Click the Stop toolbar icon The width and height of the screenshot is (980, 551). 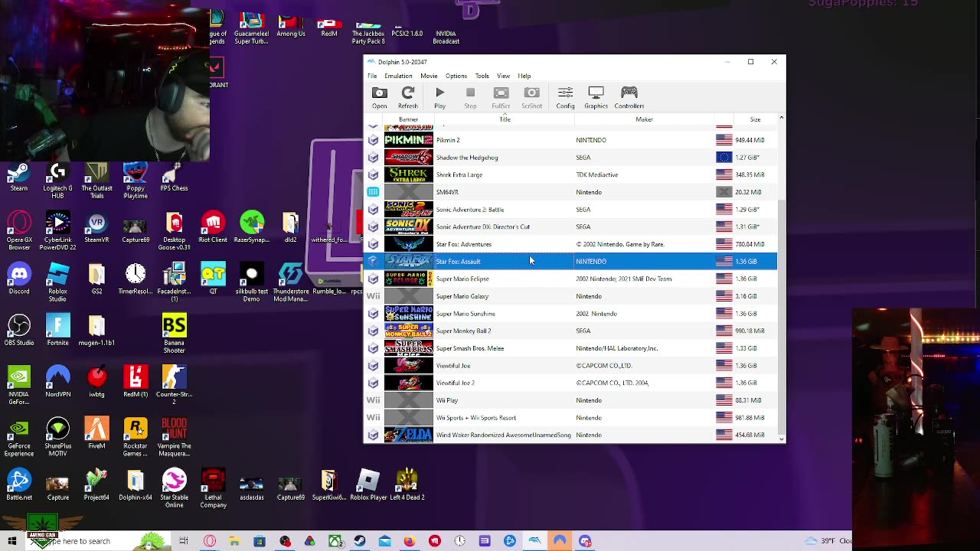pyautogui.click(x=470, y=97)
